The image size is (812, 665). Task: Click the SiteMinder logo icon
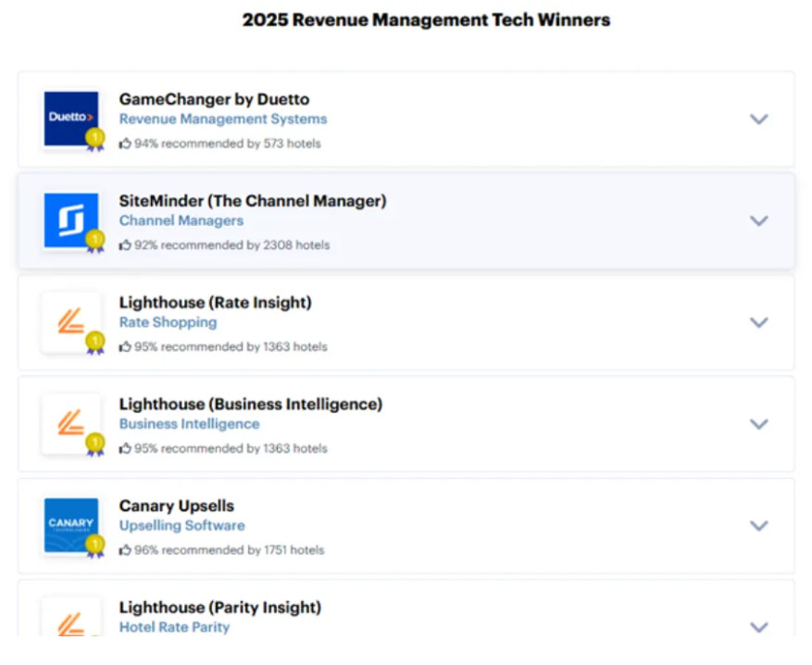click(x=71, y=220)
